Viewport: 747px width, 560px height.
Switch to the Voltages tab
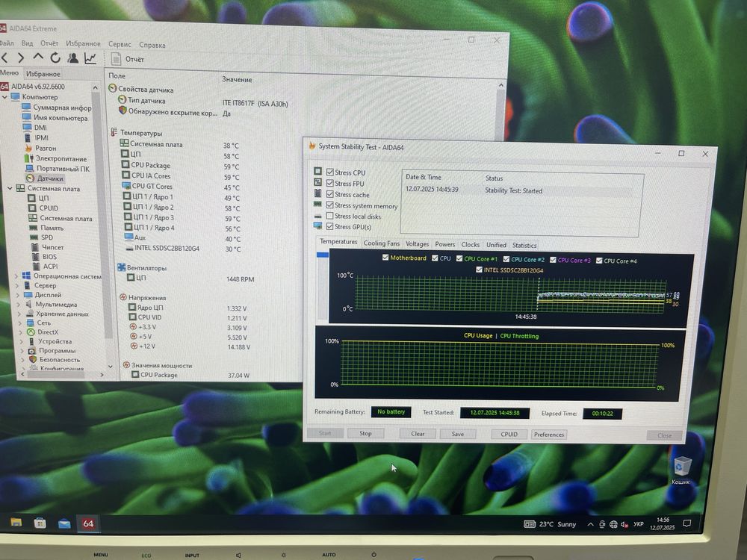pyautogui.click(x=417, y=244)
